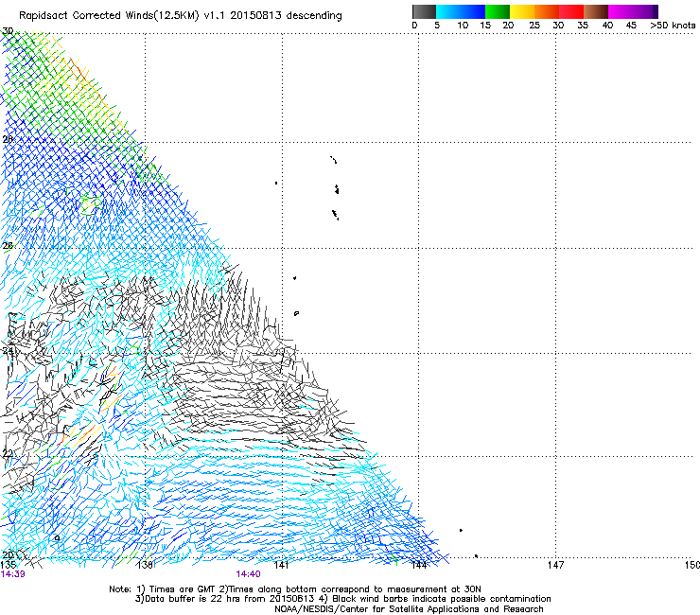The width and height of the screenshot is (700, 615).
Task: Click the "25" legend scale label
Action: (534, 26)
